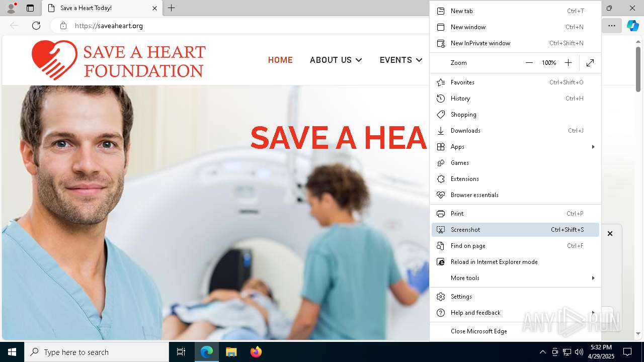Open Shopping menu entry

(515, 115)
